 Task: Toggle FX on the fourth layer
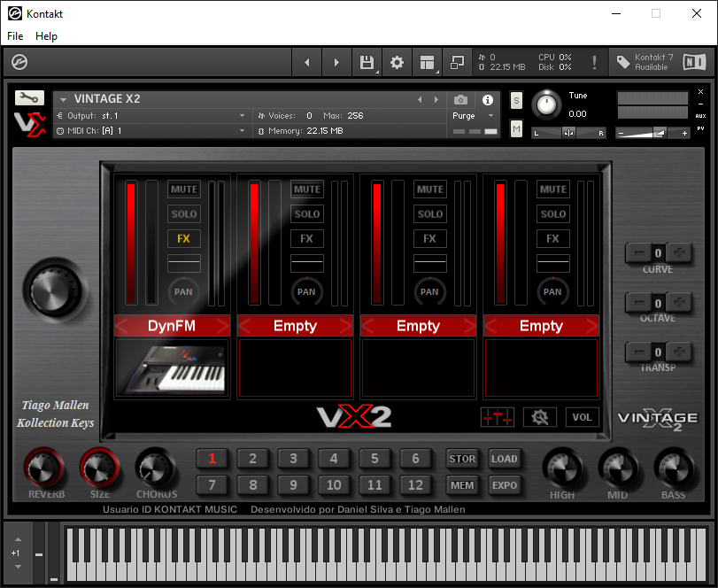click(552, 238)
